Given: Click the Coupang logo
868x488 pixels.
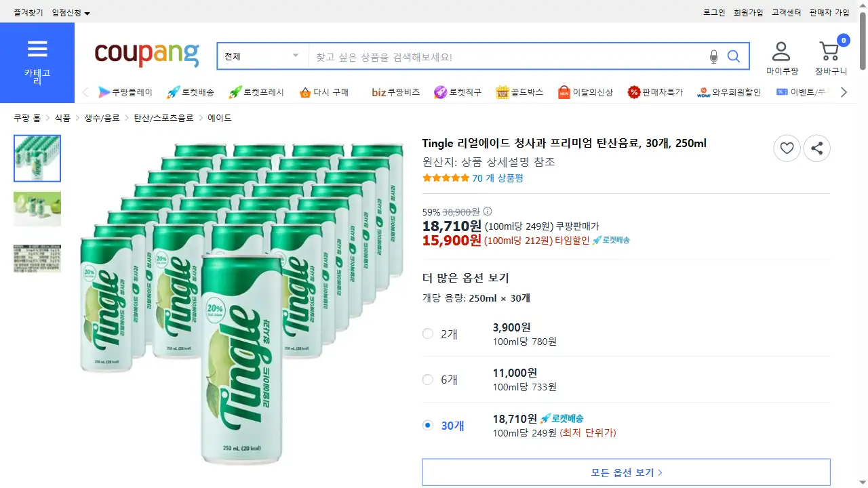Looking at the screenshot, I should click(147, 54).
